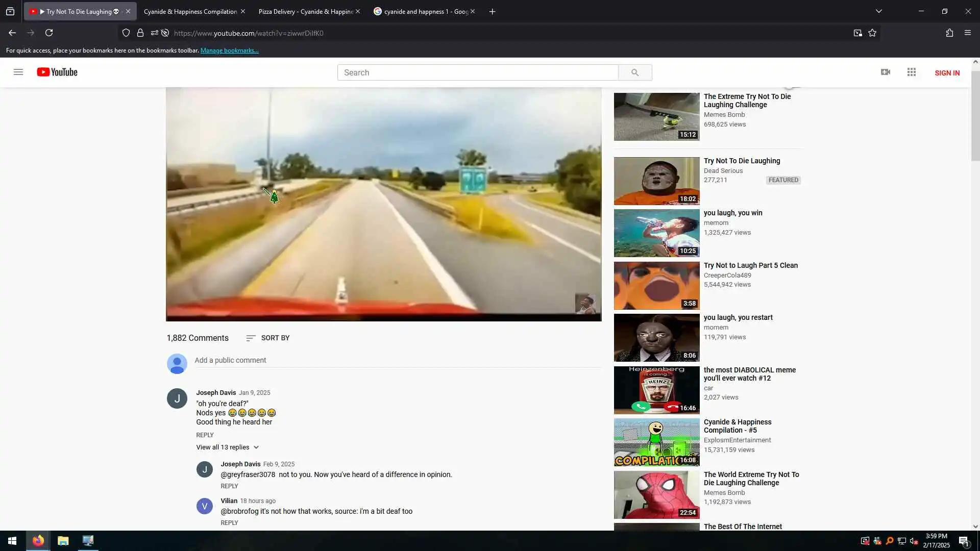Viewport: 980px width, 551px height.
Task: Open the 'you laugh, you win' thumbnail
Action: [656, 233]
